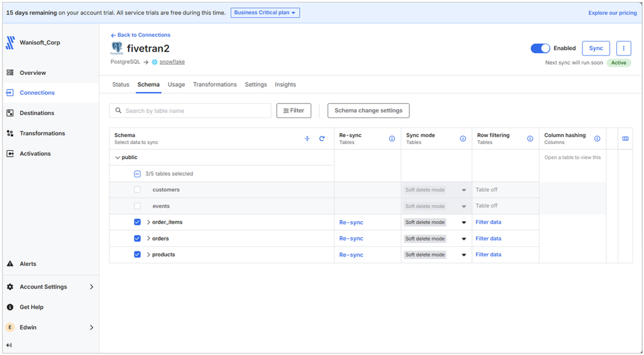
Task: Collapse the sidebar with the arrow icon
Action: tap(9, 345)
